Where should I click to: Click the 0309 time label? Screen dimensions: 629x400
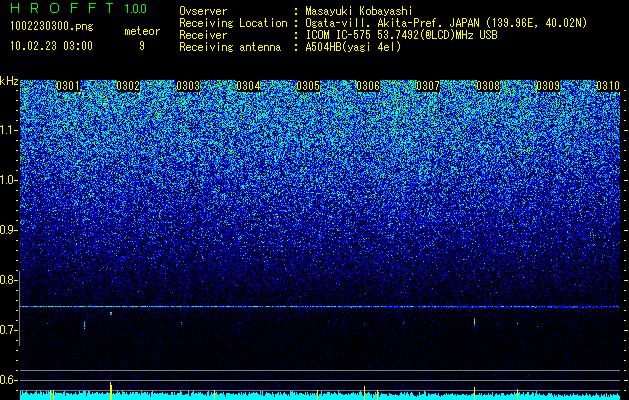coord(548,86)
